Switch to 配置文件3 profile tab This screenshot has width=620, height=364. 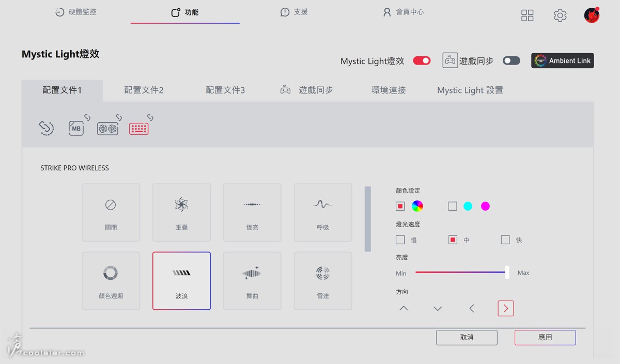(225, 90)
